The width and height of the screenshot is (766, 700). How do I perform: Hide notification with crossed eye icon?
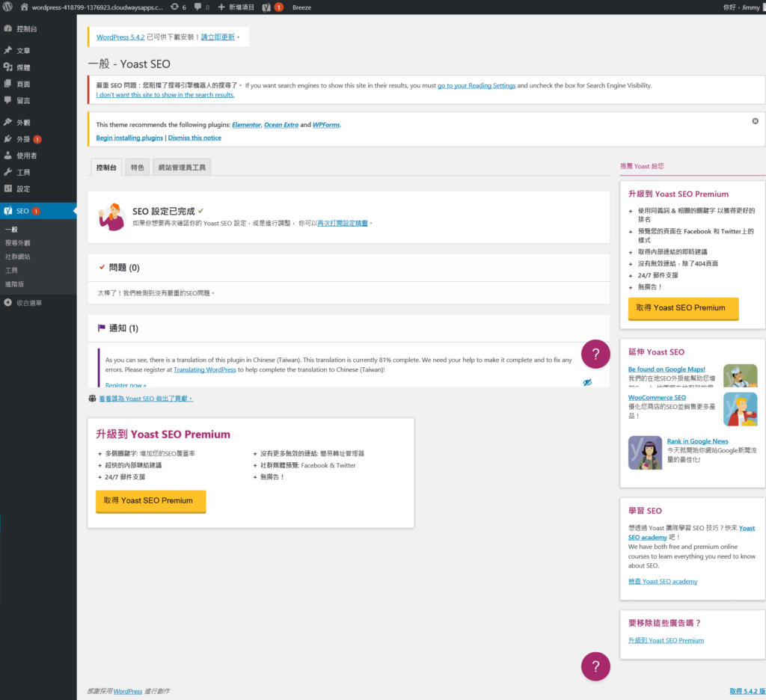[587, 382]
